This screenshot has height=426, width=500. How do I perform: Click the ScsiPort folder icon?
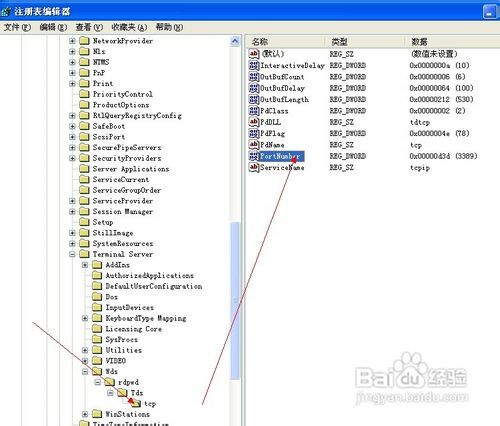click(84, 137)
